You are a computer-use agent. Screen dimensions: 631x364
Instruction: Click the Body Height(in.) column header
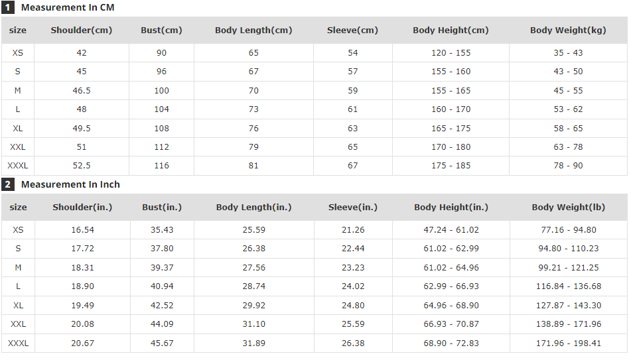pyautogui.click(x=451, y=207)
